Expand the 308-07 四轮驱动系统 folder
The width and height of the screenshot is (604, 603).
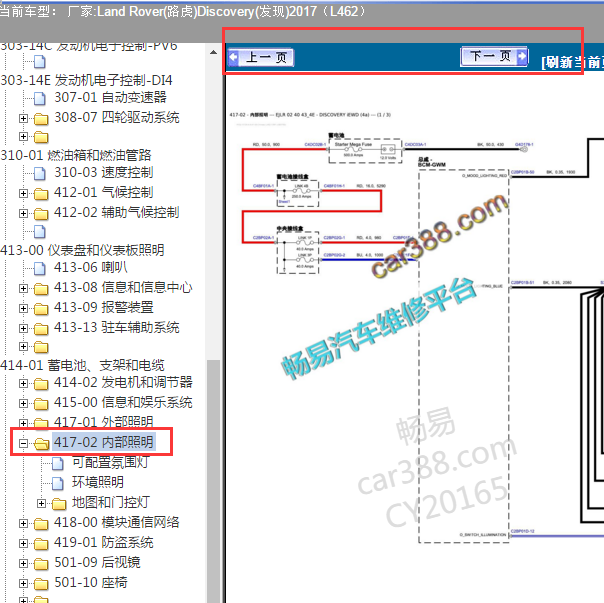(x=23, y=118)
